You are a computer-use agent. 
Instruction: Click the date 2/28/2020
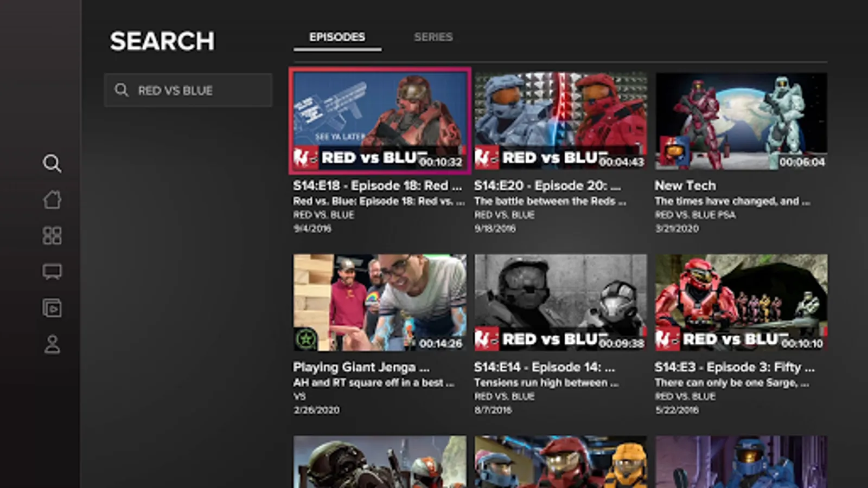pyautogui.click(x=317, y=410)
